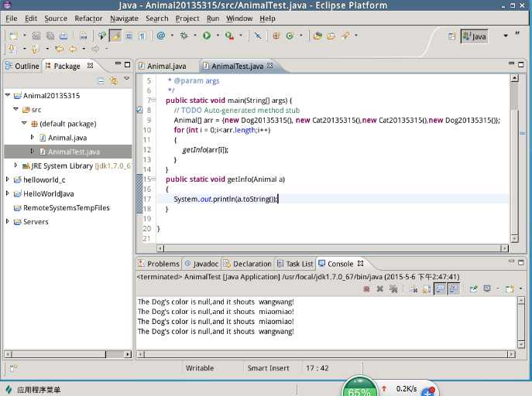Toggle Scroll Lock icon in Console

pos(427,289)
